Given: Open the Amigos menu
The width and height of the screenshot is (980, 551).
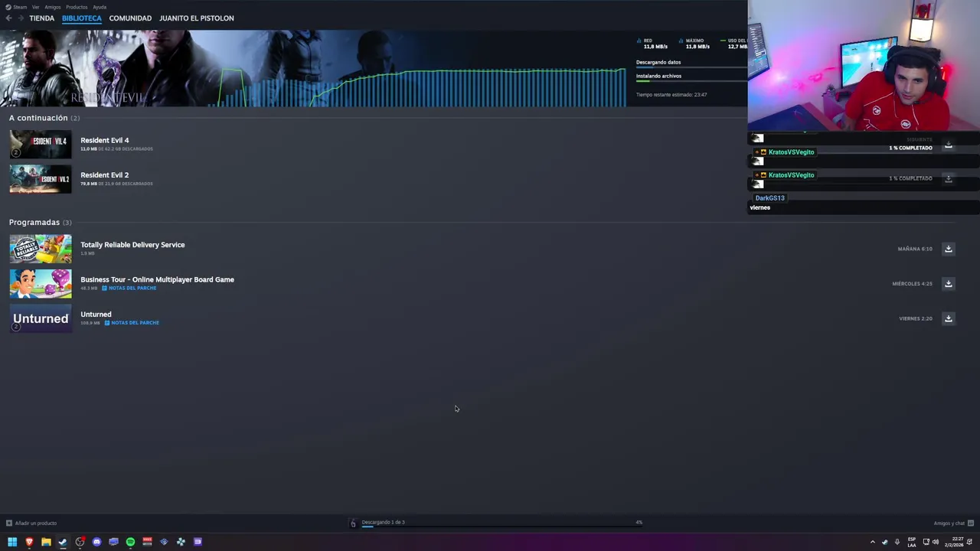Looking at the screenshot, I should click(52, 7).
